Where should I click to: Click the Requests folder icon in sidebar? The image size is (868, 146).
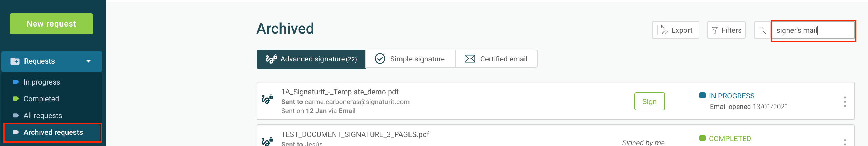(x=15, y=61)
